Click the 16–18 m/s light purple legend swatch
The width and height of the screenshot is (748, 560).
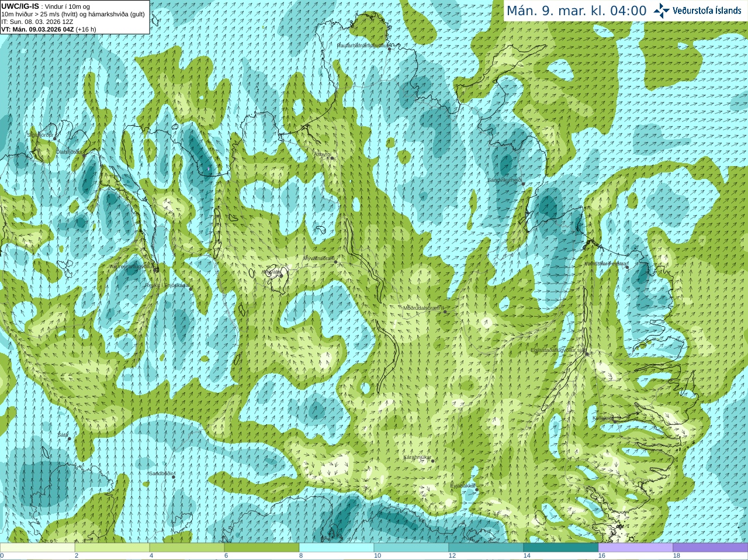636,548
